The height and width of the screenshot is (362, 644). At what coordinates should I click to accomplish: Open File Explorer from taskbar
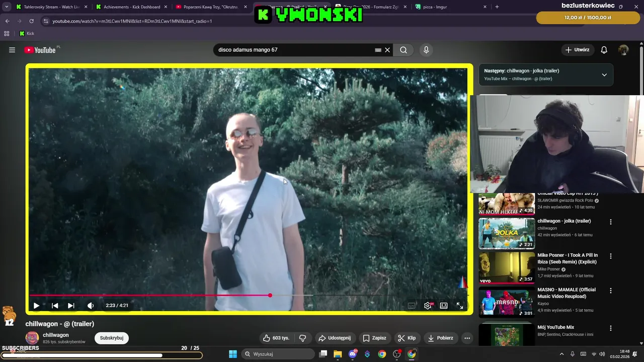click(x=338, y=354)
